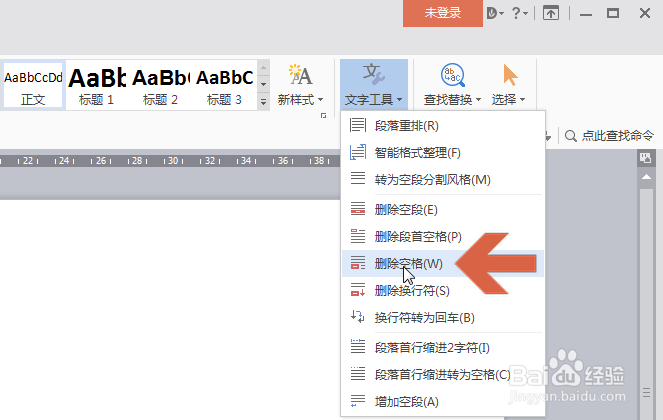Image resolution: width=663 pixels, height=420 pixels.
Task: Apply the 标题 3 heading style
Action: [x=224, y=85]
